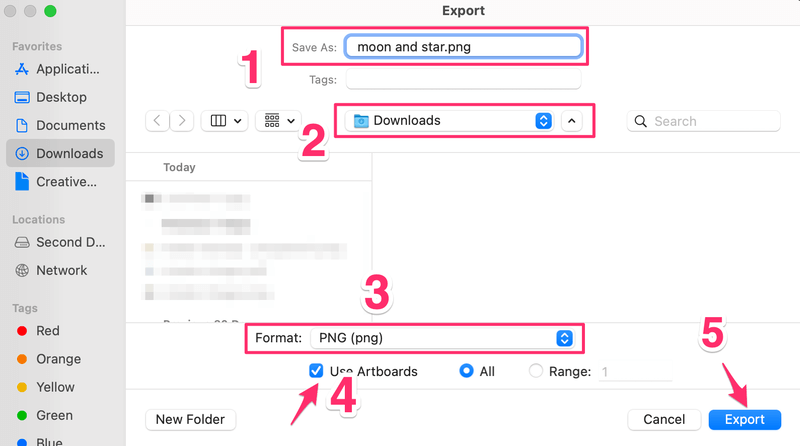Select the Range radio button
This screenshot has height=446, width=800.
(x=535, y=371)
